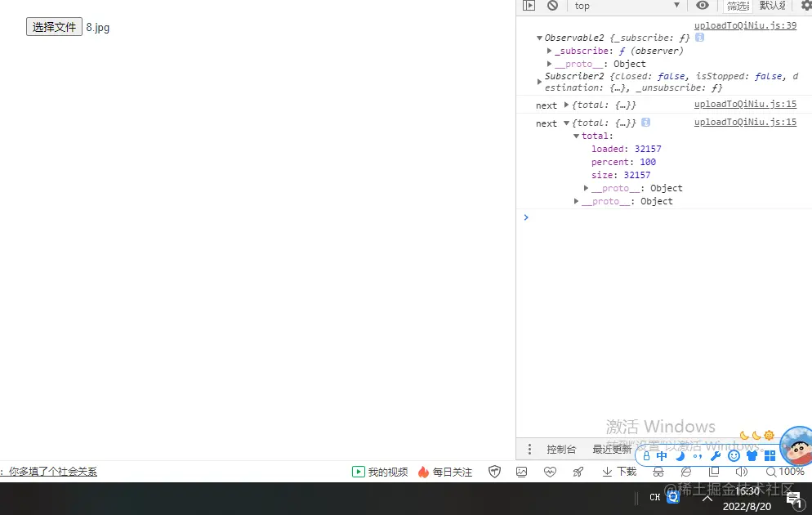
Task: Click the window split icon
Action: coord(714,472)
